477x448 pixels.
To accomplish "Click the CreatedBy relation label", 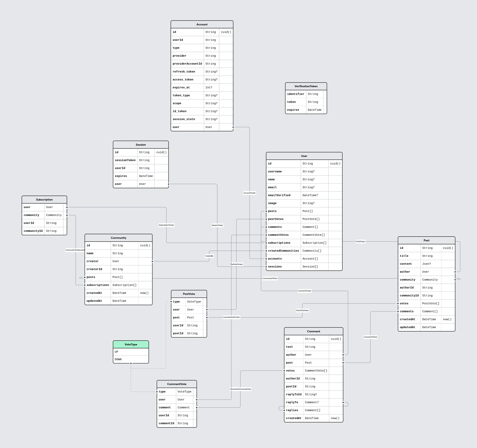I will coord(209,256).
